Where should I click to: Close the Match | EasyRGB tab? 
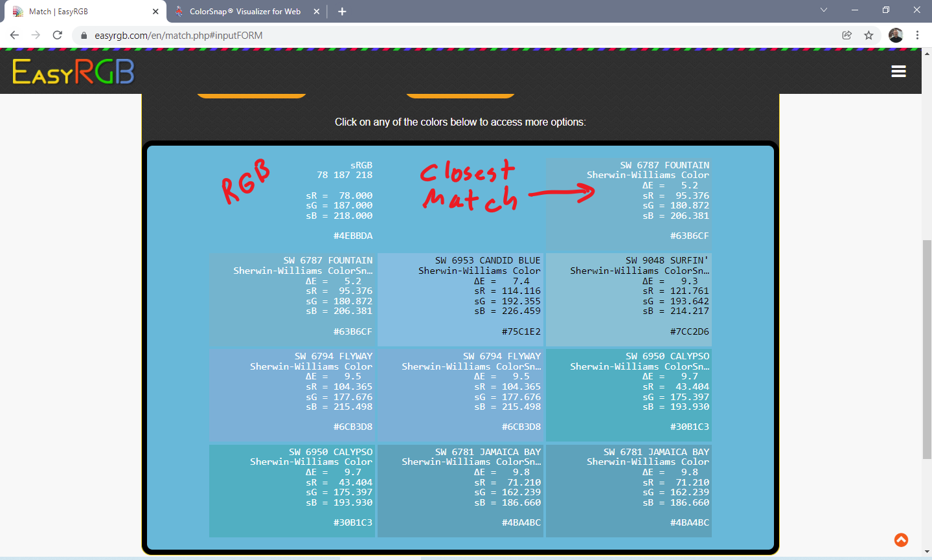[155, 11]
